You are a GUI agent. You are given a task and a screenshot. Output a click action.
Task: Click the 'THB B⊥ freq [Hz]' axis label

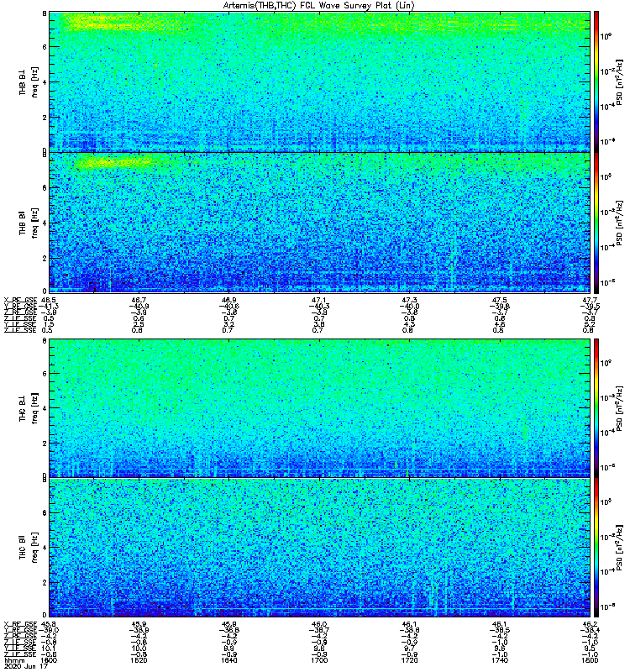29,81
